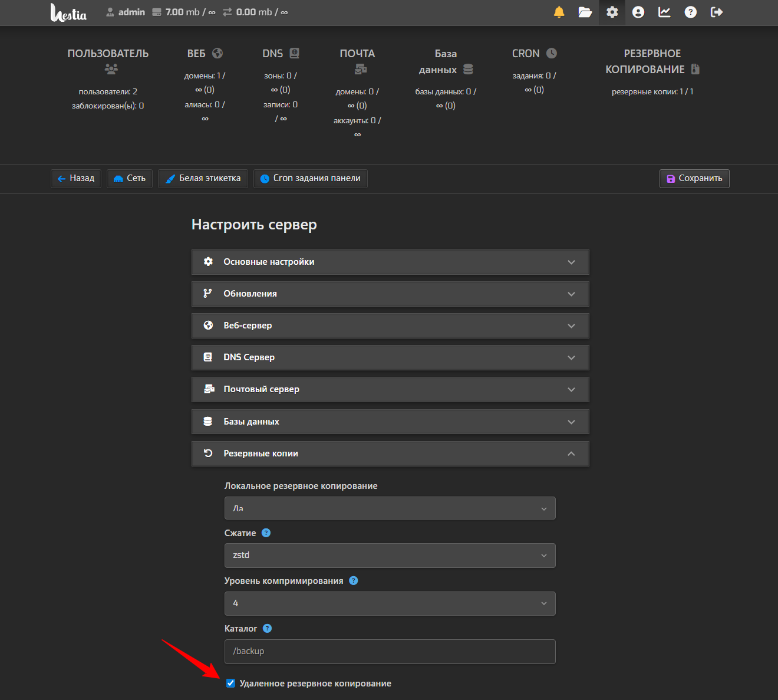Click the mail icon under ПОЧТА
The height and width of the screenshot is (700, 778).
361,69
